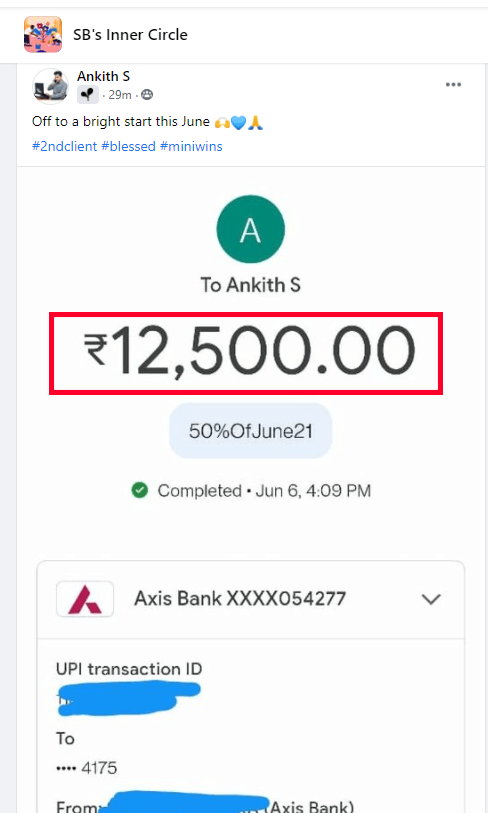Click the UPI transaction ID label

129,669
